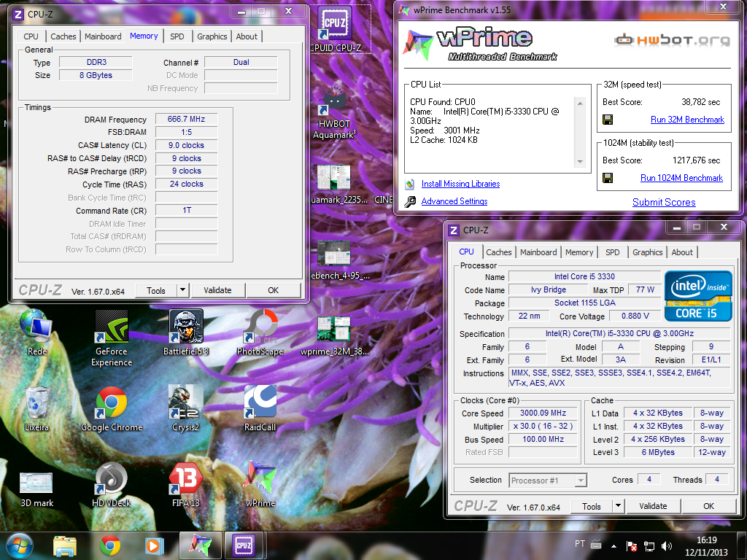Click OK in Memory CPU-Z window
Image resolution: width=747 pixels, height=560 pixels.
[274, 290]
